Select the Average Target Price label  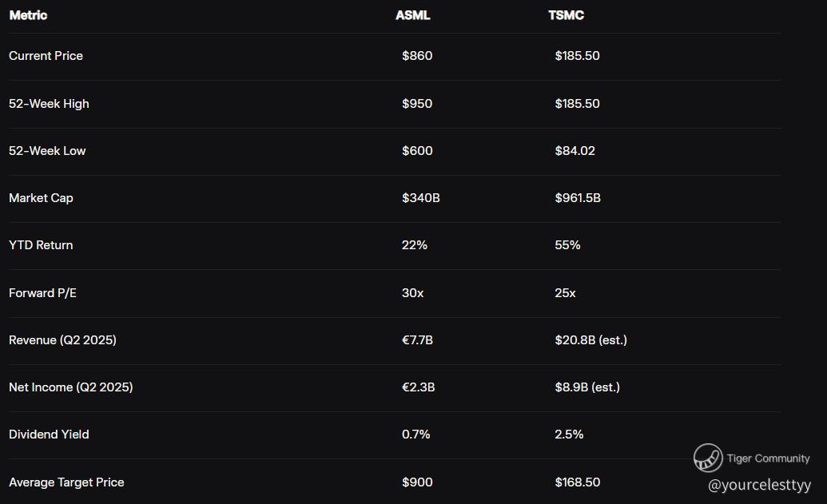(x=66, y=482)
